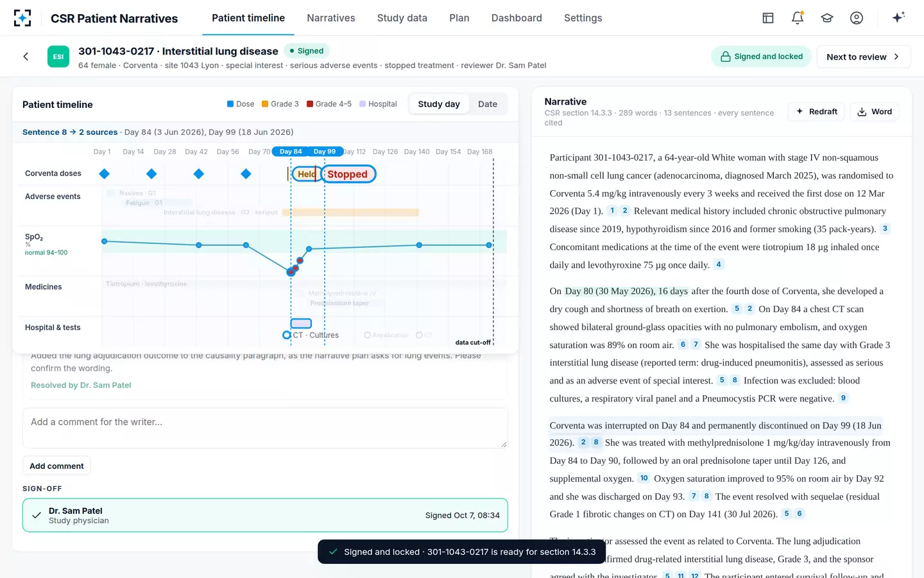Click the first Corventa dose diamond
The width and height of the screenshot is (924, 578).
(x=105, y=174)
